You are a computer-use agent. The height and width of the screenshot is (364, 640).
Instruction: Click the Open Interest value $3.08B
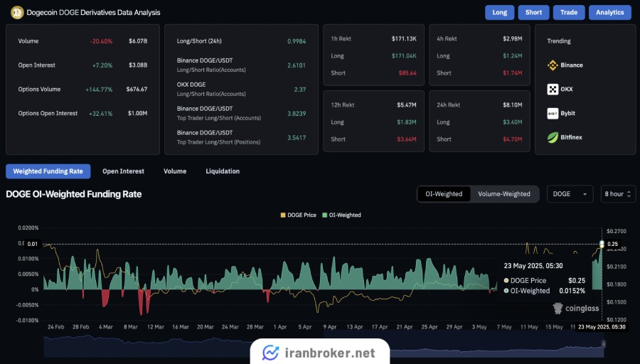click(x=138, y=65)
